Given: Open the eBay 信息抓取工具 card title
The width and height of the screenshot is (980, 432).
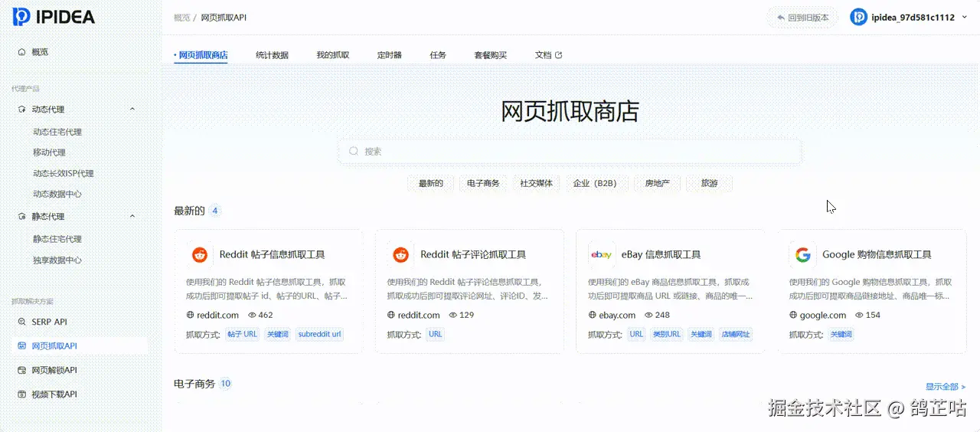Looking at the screenshot, I should [661, 254].
